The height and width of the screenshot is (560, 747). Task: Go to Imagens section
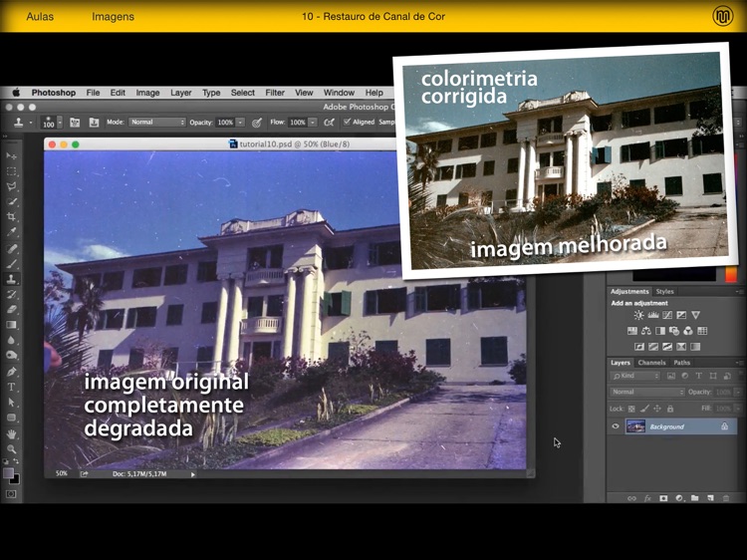(x=113, y=17)
